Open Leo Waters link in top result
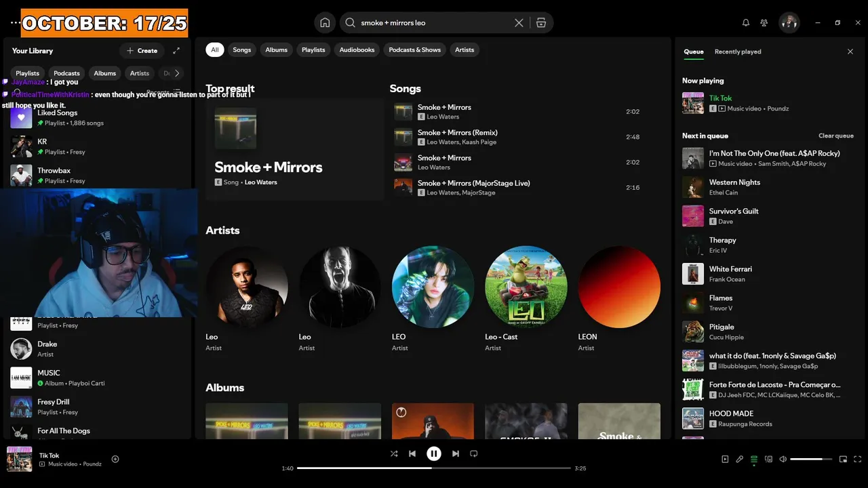This screenshot has width=868, height=488. tap(260, 182)
